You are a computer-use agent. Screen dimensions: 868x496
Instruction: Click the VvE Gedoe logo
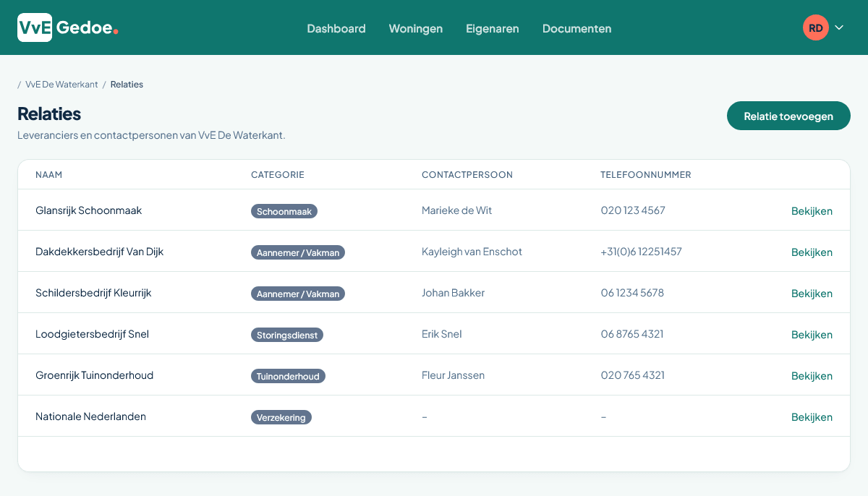tap(68, 28)
